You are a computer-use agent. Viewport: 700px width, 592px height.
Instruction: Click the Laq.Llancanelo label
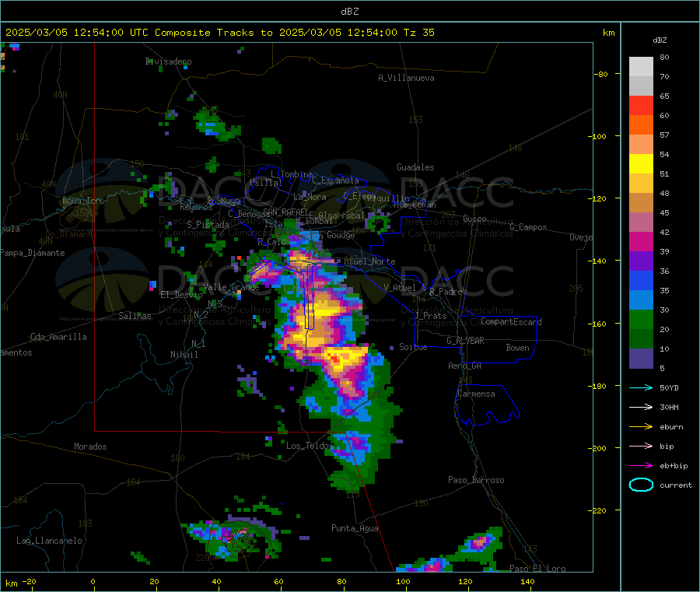[49, 541]
